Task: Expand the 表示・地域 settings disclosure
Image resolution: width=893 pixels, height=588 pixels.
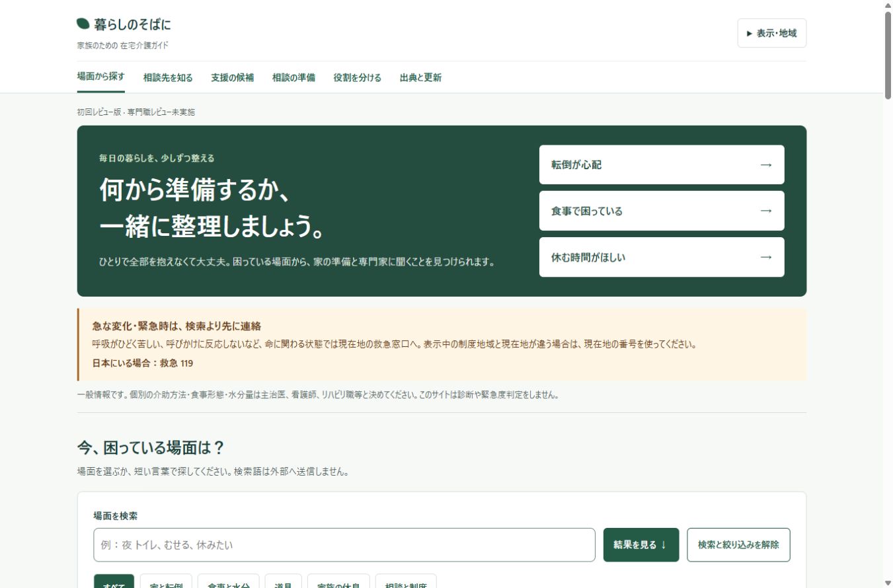Action: (771, 33)
